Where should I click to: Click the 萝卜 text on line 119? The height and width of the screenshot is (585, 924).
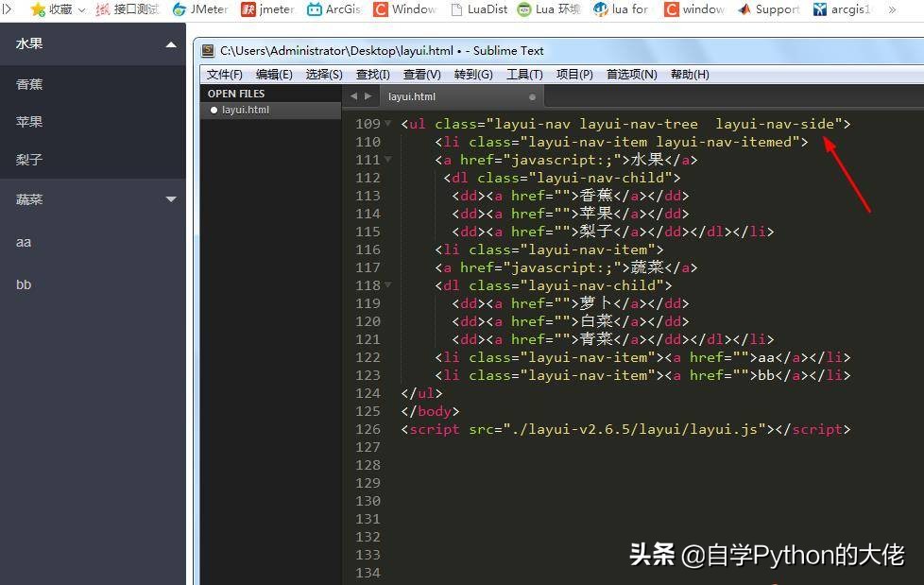point(596,303)
